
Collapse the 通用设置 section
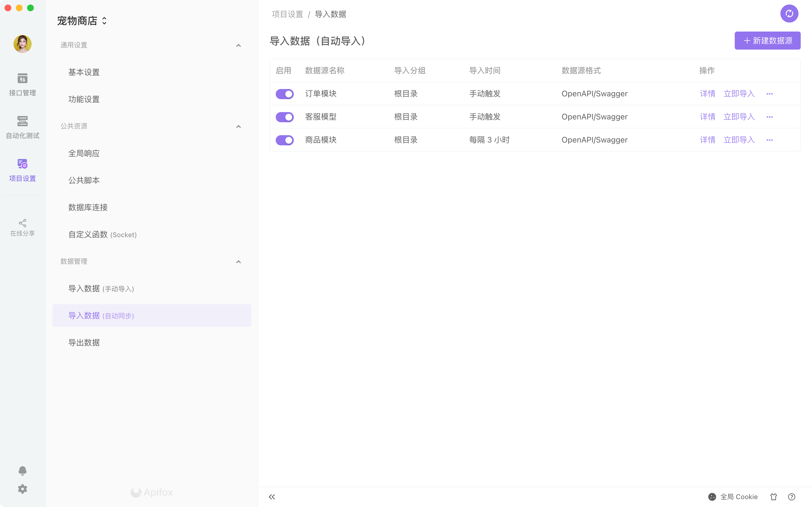pyautogui.click(x=238, y=45)
